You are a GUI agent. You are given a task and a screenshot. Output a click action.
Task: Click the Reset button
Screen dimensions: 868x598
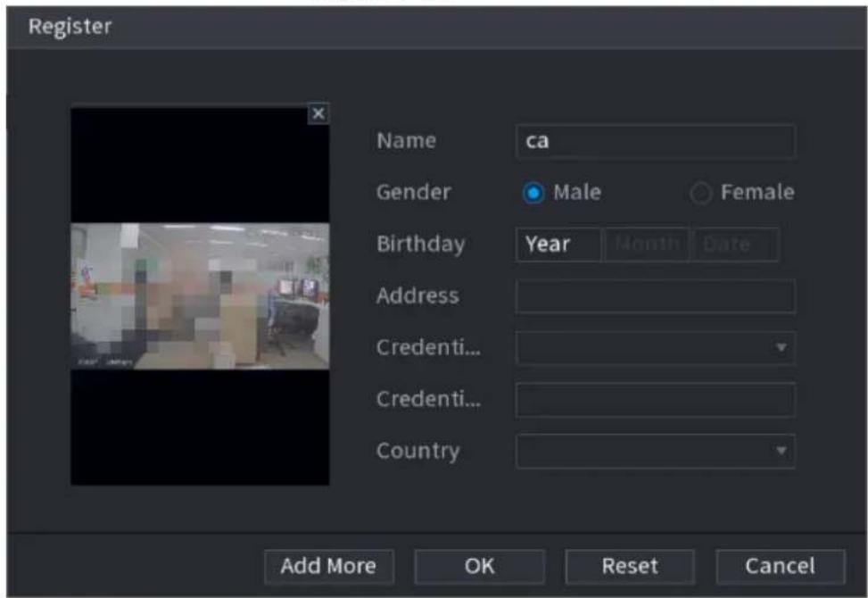[630, 567]
